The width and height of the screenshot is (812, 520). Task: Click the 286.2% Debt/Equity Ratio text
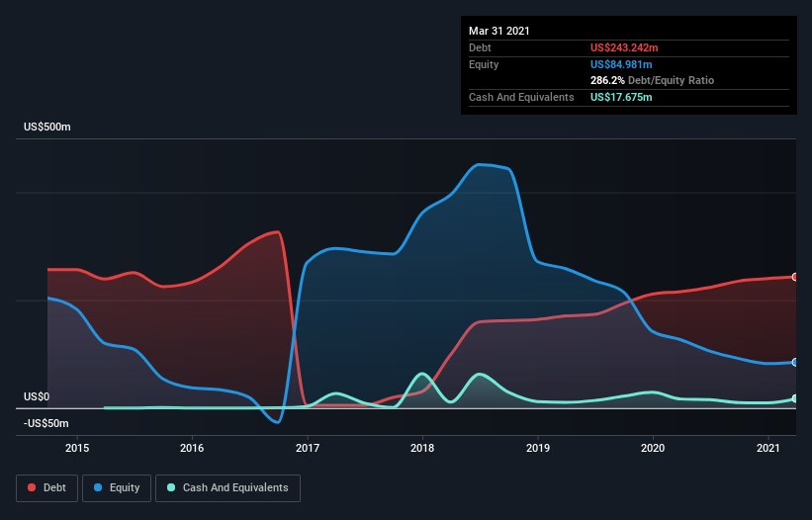(x=652, y=81)
